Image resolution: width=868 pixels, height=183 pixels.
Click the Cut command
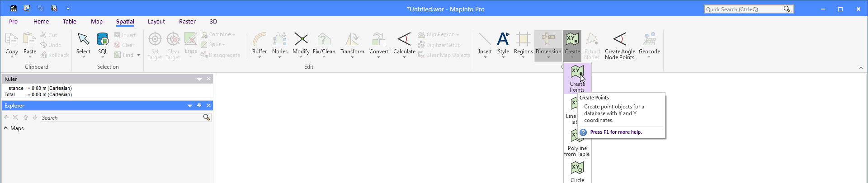coord(48,35)
